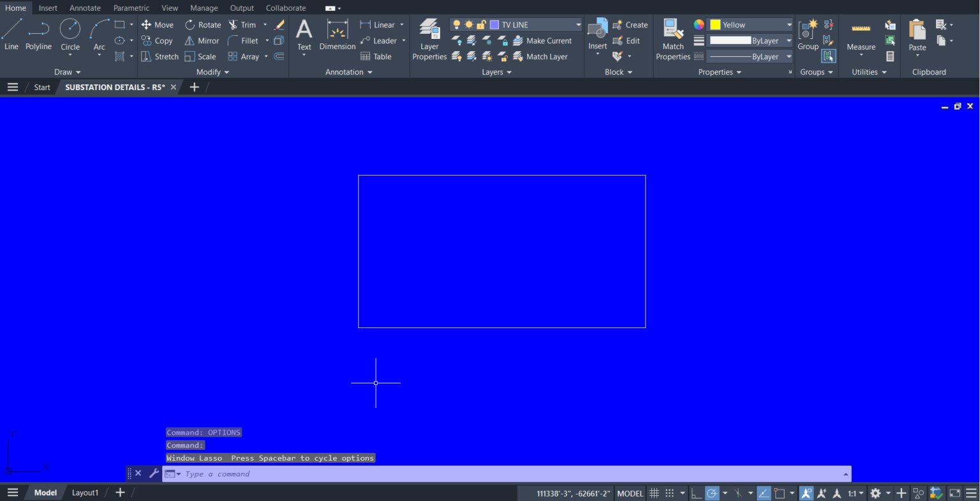Select the Circle drawing tool

coord(70,32)
